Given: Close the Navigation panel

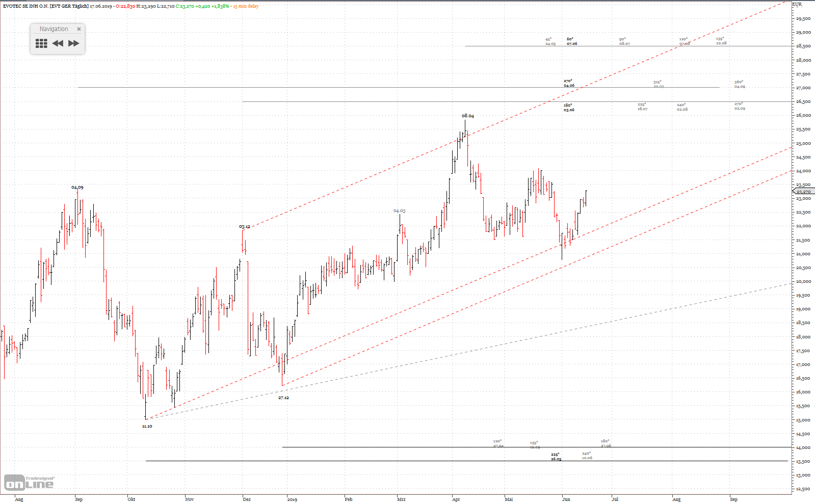Looking at the screenshot, I should (79, 29).
